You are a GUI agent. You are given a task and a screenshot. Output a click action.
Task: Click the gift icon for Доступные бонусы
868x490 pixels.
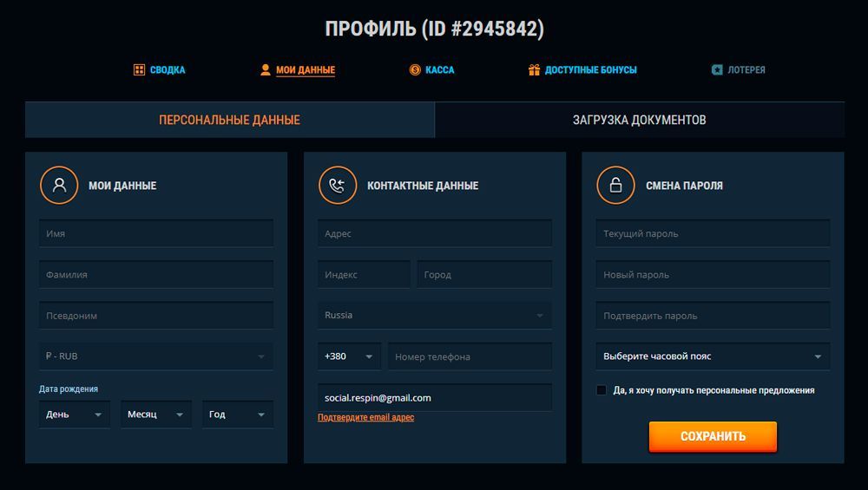point(534,69)
